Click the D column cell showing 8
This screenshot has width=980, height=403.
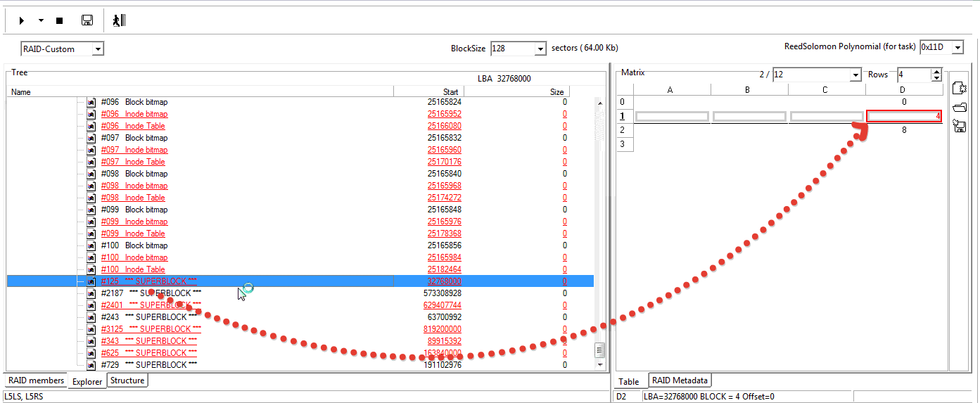(x=904, y=130)
